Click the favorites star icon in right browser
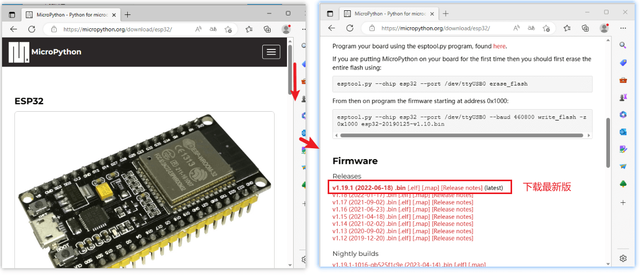 (x=567, y=28)
